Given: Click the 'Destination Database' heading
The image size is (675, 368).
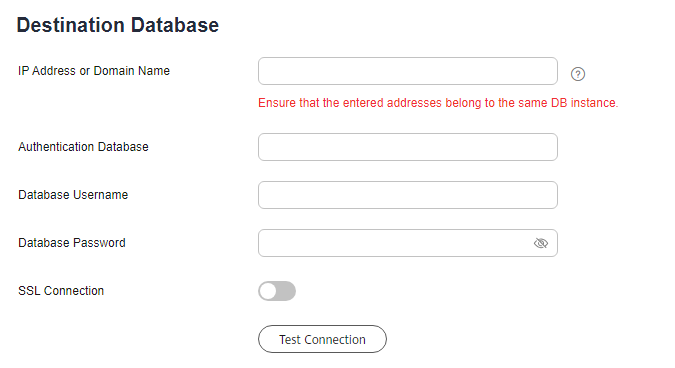Looking at the screenshot, I should (118, 25).
